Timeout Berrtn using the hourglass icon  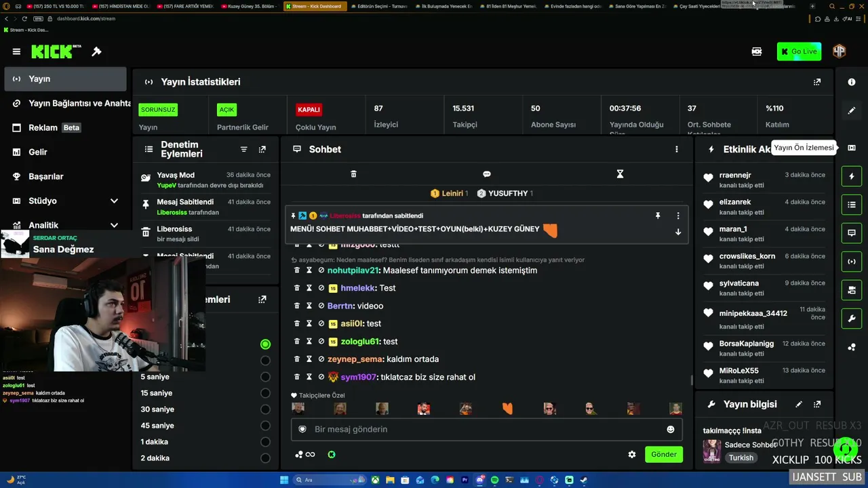point(309,306)
